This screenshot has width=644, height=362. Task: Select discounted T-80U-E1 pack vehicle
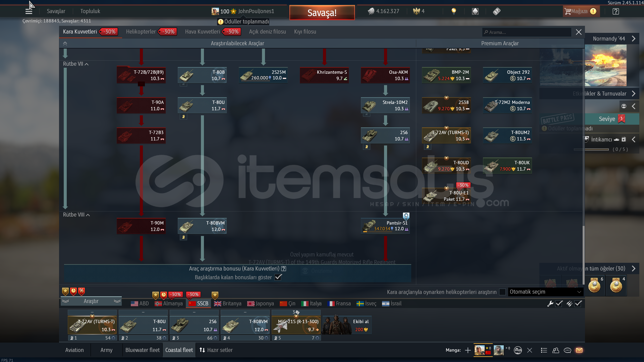pyautogui.click(x=446, y=196)
